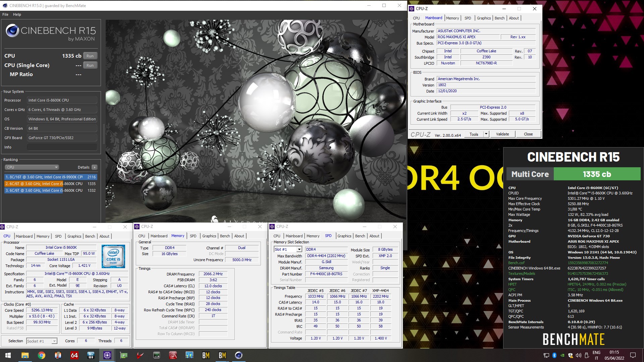Run the CPU Single Core benchmark

pos(90,65)
